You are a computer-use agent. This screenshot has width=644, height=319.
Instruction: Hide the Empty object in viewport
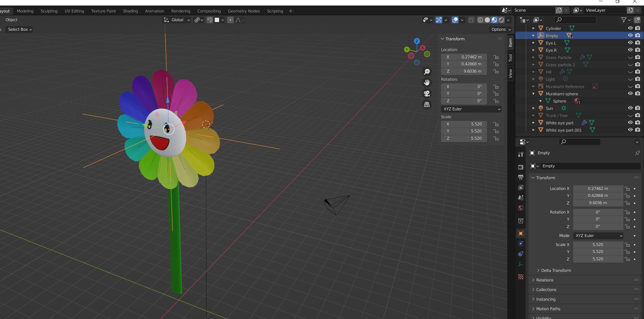point(630,35)
